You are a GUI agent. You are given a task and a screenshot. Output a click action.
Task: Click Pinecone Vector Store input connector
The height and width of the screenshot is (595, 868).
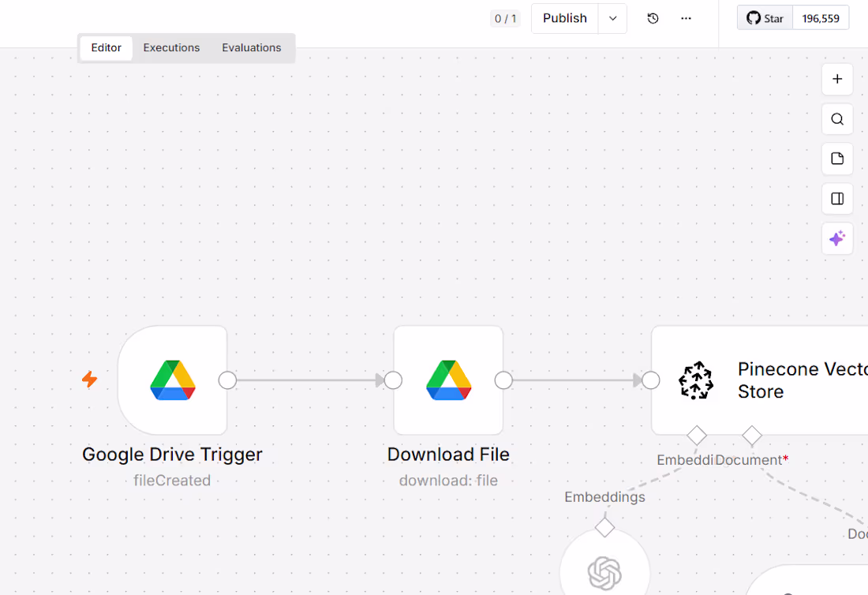pos(650,380)
